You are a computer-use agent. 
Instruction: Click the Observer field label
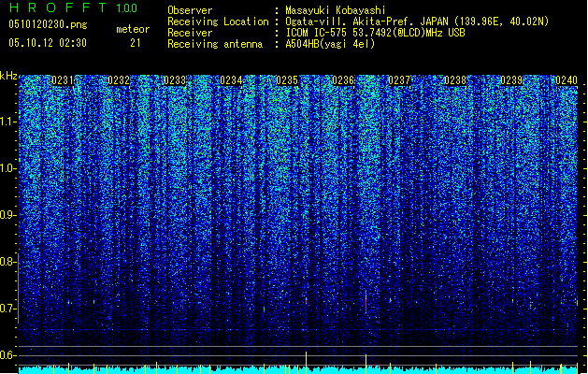(x=190, y=10)
